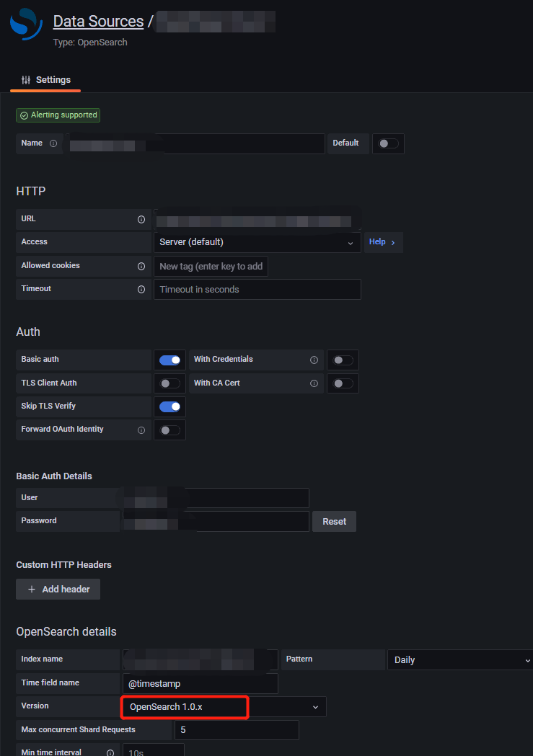Click the Add header button
The width and height of the screenshot is (533, 756).
tap(58, 590)
